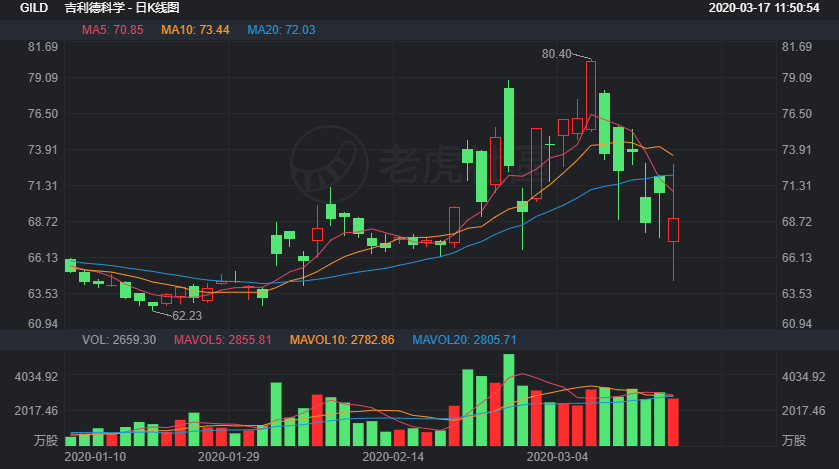Click the MAVOL5: 2855.81 label
Image resolution: width=839 pixels, height=469 pixels.
[x=223, y=340]
